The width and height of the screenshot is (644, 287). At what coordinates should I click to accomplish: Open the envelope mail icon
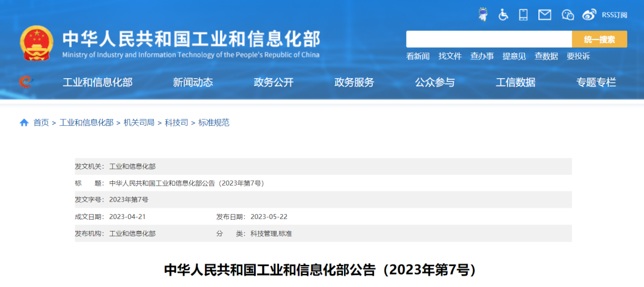click(x=544, y=14)
